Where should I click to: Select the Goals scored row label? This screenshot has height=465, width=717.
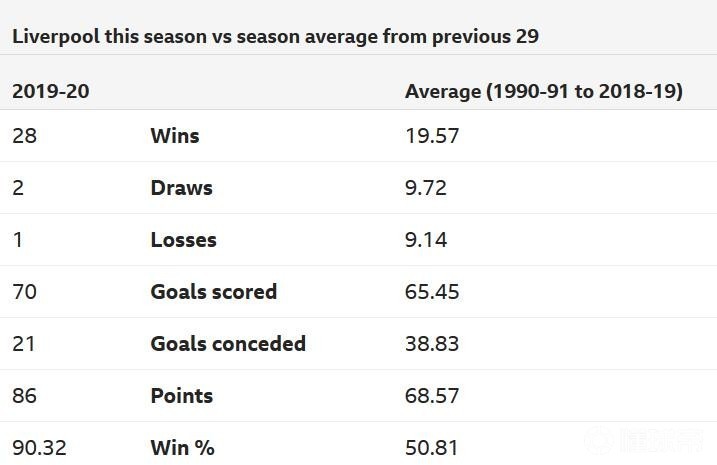213,292
